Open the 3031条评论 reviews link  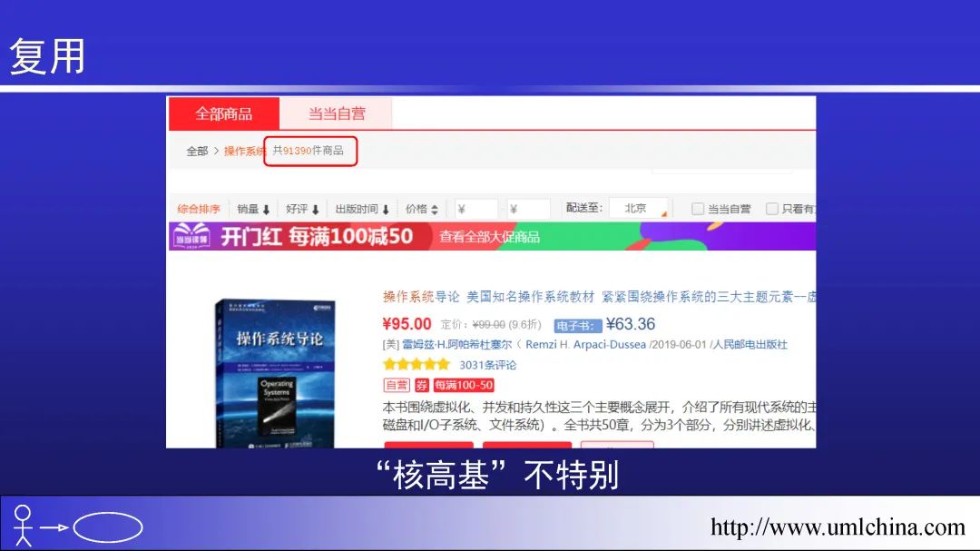click(487, 365)
